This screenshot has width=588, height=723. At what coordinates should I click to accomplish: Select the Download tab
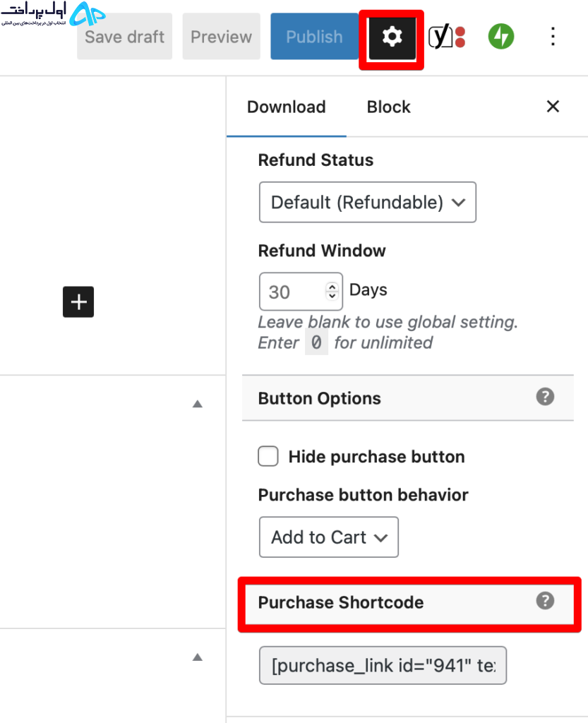coord(286,107)
